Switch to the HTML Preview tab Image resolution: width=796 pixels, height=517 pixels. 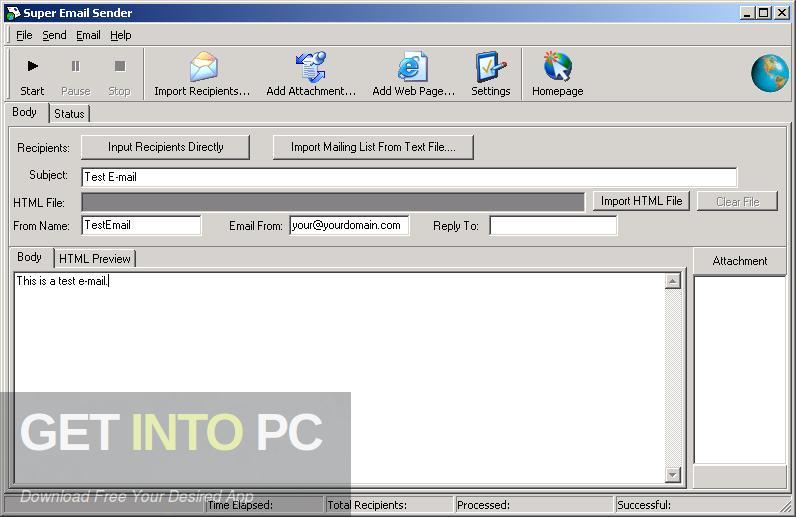[x=95, y=258]
